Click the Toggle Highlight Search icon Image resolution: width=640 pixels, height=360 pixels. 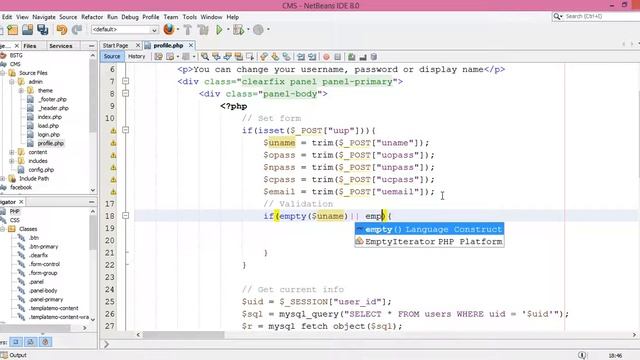tap(238, 57)
